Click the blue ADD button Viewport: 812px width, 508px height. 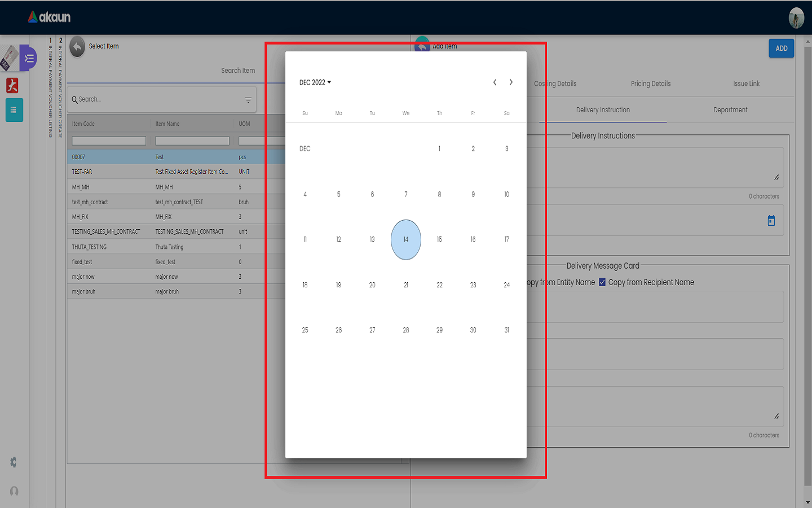tap(782, 49)
